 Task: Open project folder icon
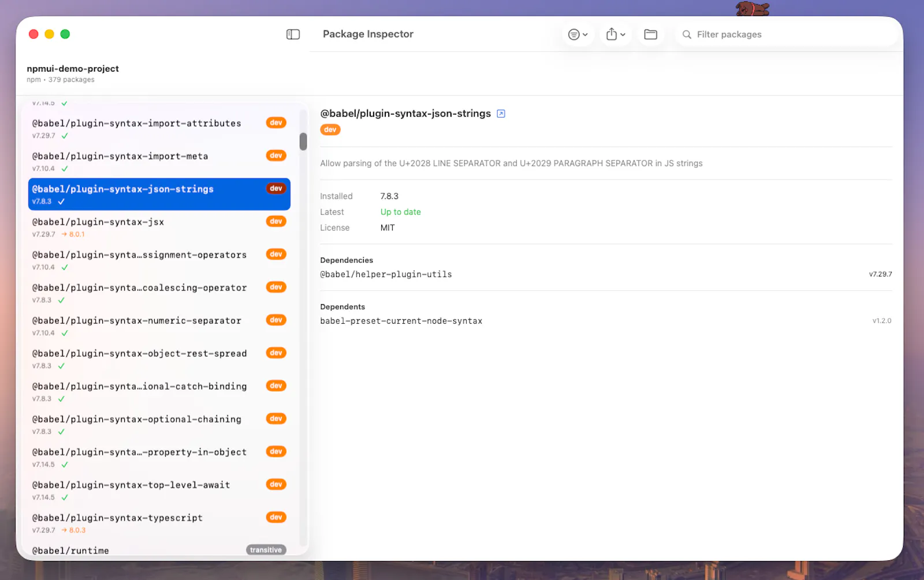(x=651, y=35)
